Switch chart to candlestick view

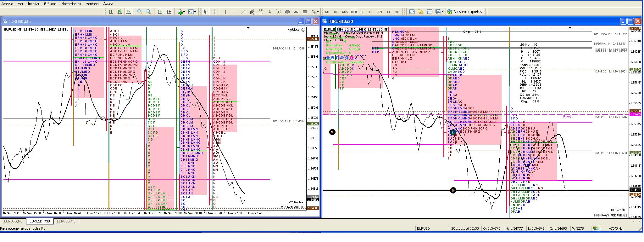pyautogui.click(x=120, y=12)
